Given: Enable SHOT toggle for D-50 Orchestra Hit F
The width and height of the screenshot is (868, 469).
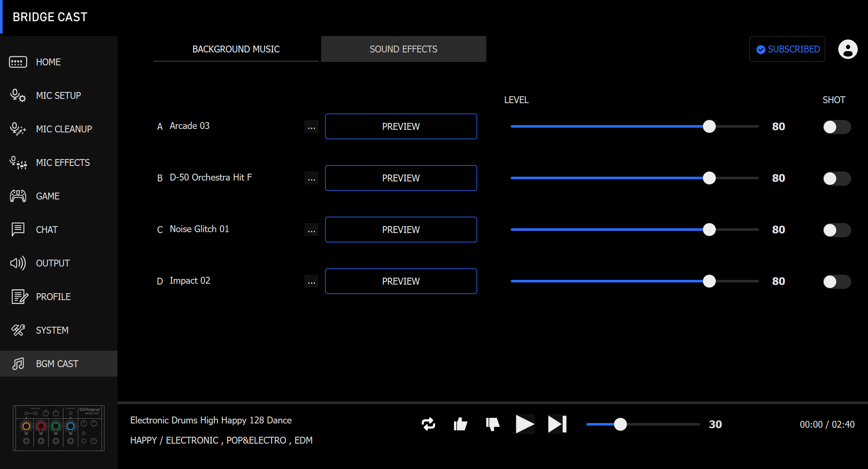Looking at the screenshot, I should [837, 178].
